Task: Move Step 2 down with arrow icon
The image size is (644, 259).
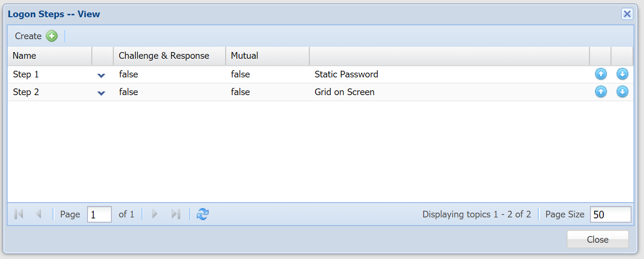Action: (622, 92)
